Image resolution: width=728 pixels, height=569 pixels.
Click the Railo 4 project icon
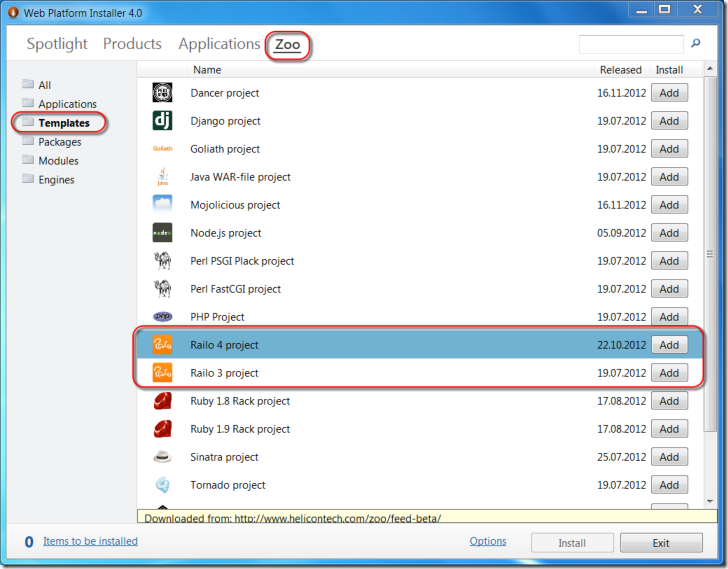coord(162,345)
